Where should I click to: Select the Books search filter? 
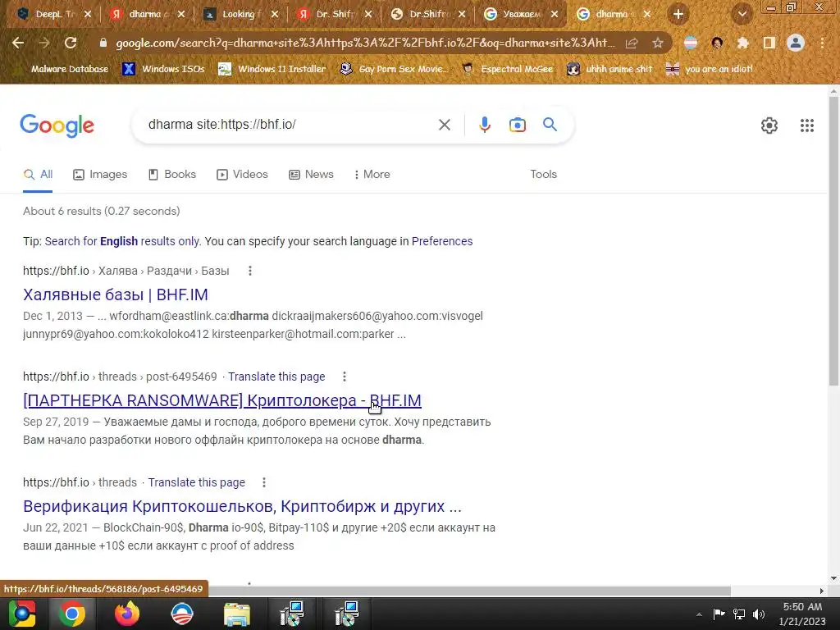click(x=172, y=174)
